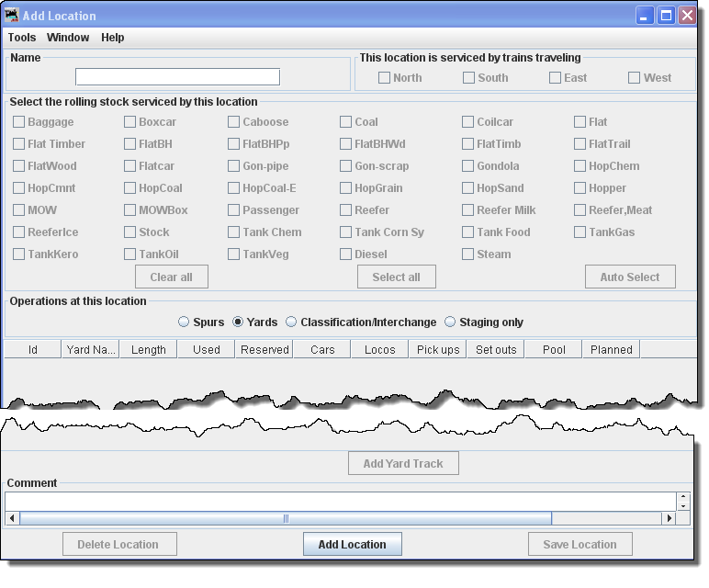This screenshot has height=588, width=709.
Task: Tick the Caboose checkbox
Action: click(x=234, y=122)
